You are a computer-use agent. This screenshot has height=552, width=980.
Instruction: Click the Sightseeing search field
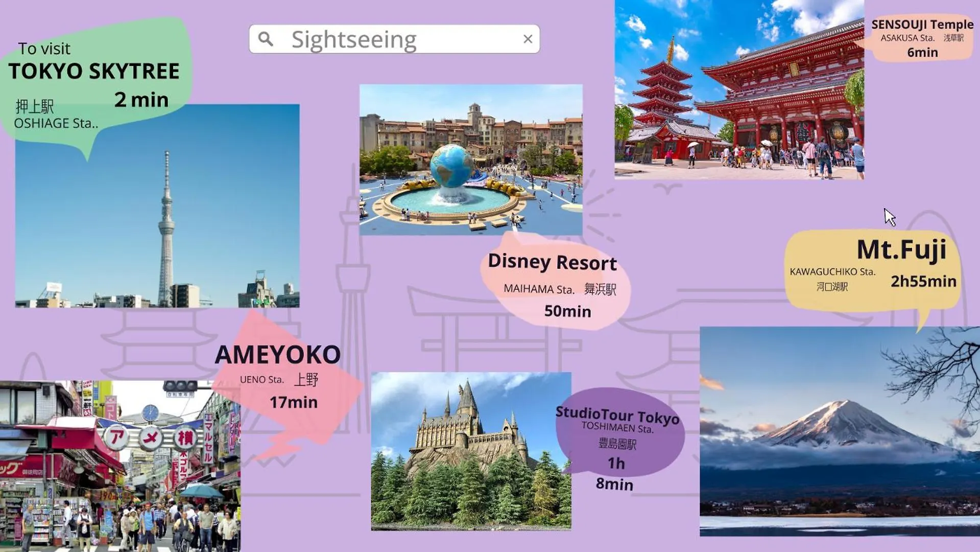393,39
